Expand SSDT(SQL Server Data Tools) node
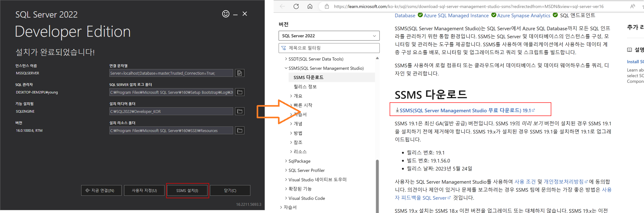644x213 pixels. (286, 59)
